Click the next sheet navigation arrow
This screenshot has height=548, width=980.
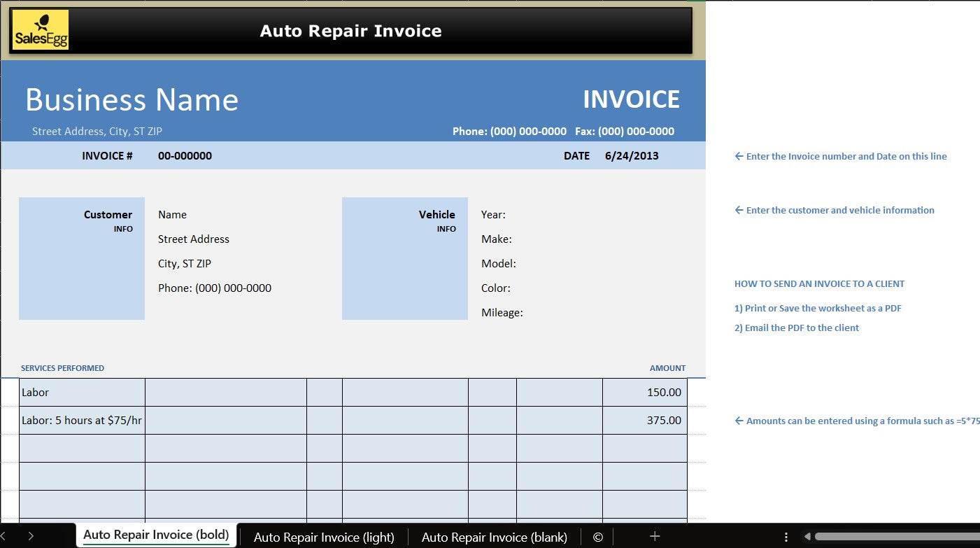pyautogui.click(x=31, y=536)
